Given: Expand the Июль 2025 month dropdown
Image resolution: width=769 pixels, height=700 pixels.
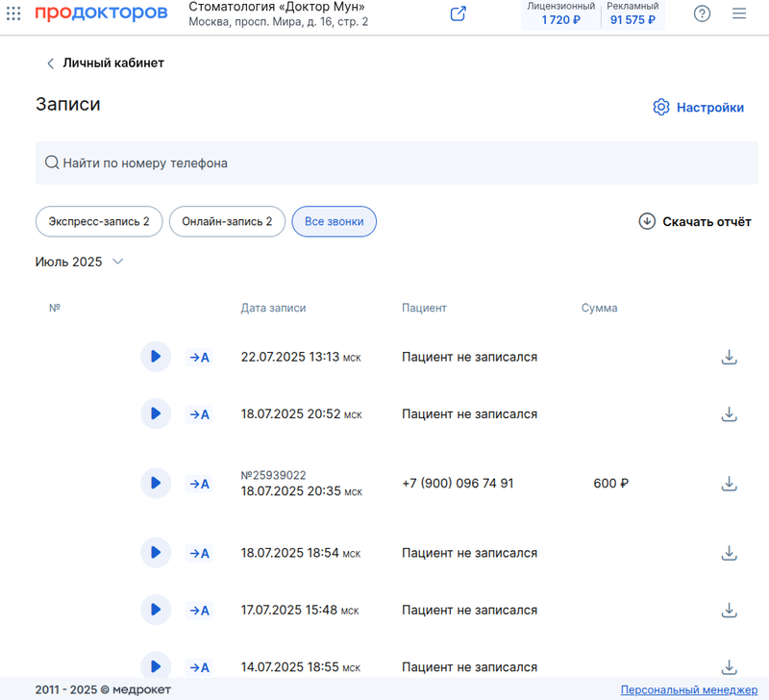Looking at the screenshot, I should (x=80, y=262).
